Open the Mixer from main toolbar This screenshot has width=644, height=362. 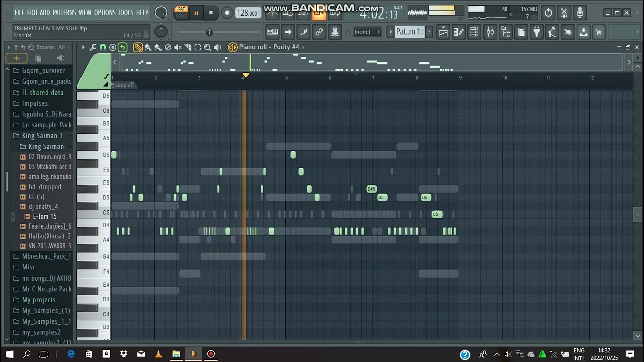tap(490, 32)
